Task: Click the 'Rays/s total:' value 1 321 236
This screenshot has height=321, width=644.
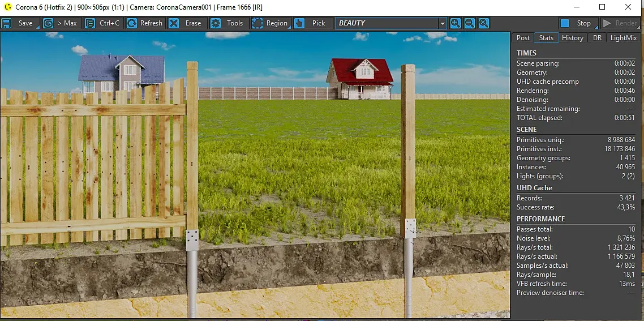Action: click(621, 247)
